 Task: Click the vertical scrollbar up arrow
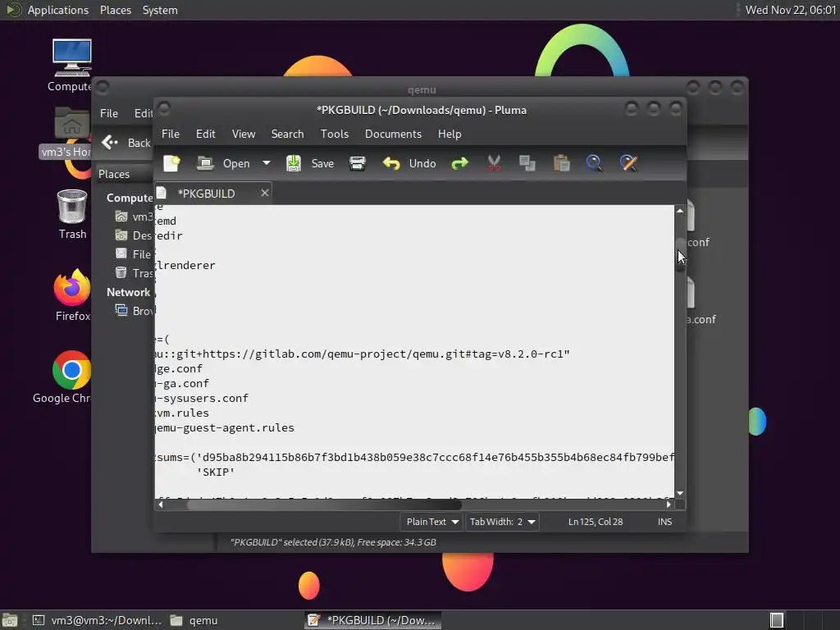point(680,211)
